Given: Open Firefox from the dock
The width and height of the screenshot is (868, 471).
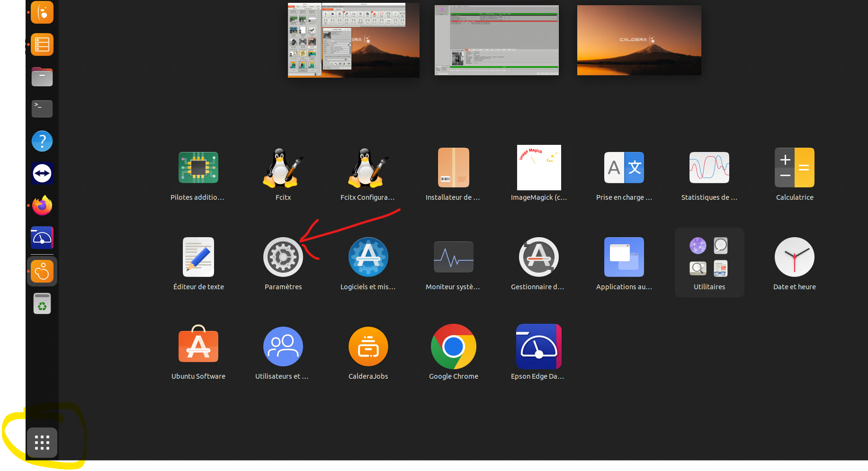Looking at the screenshot, I should [42, 205].
